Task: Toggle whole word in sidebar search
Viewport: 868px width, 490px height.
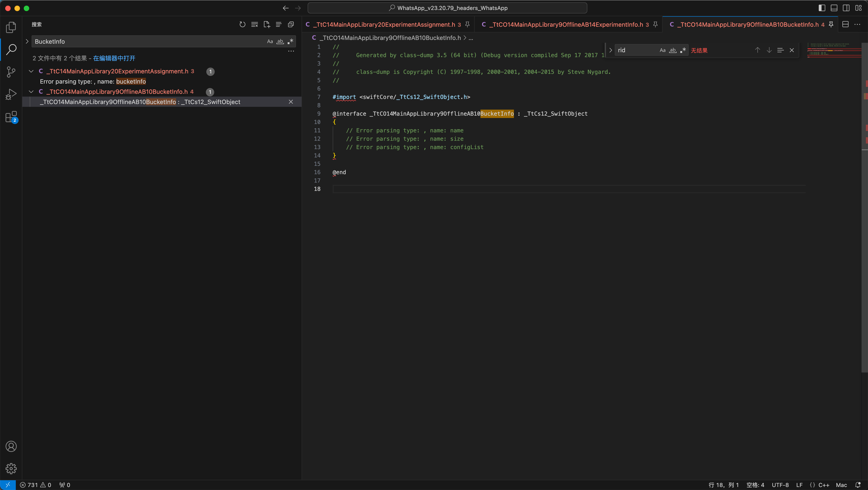Action: pyautogui.click(x=280, y=41)
